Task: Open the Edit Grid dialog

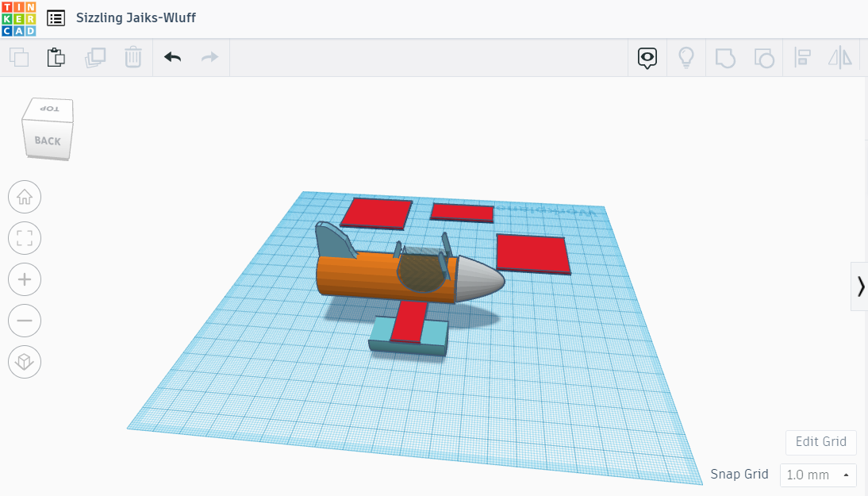Action: pos(820,442)
